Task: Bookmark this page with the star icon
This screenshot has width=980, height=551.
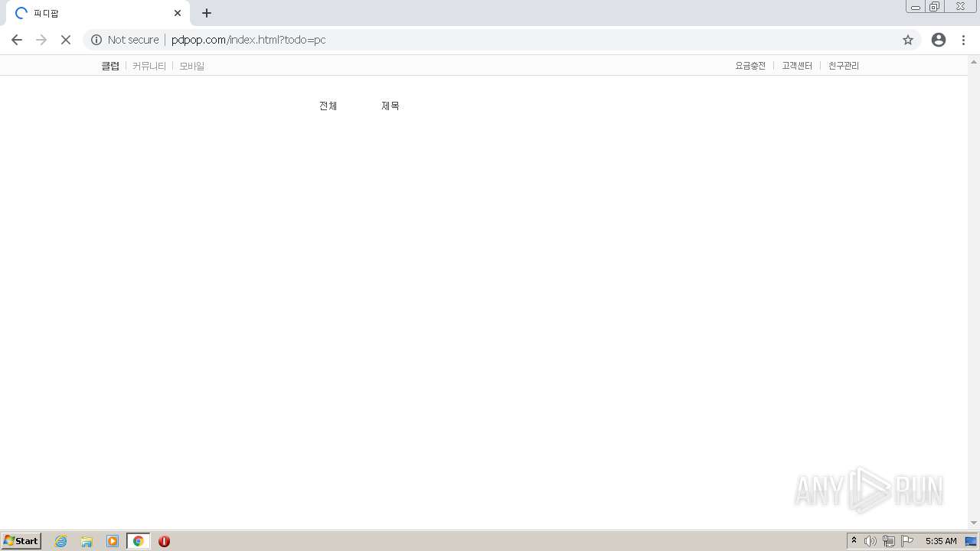Action: (x=908, y=40)
